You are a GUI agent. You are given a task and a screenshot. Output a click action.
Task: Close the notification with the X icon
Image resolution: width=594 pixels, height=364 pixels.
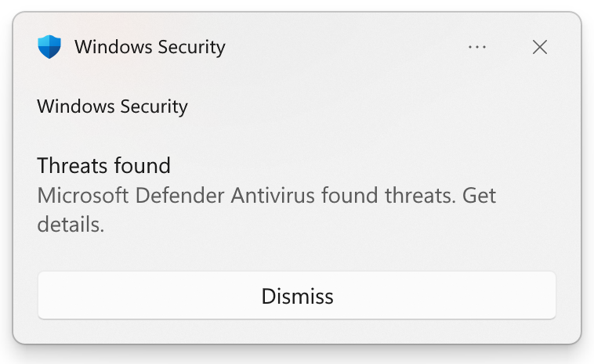pyautogui.click(x=539, y=47)
